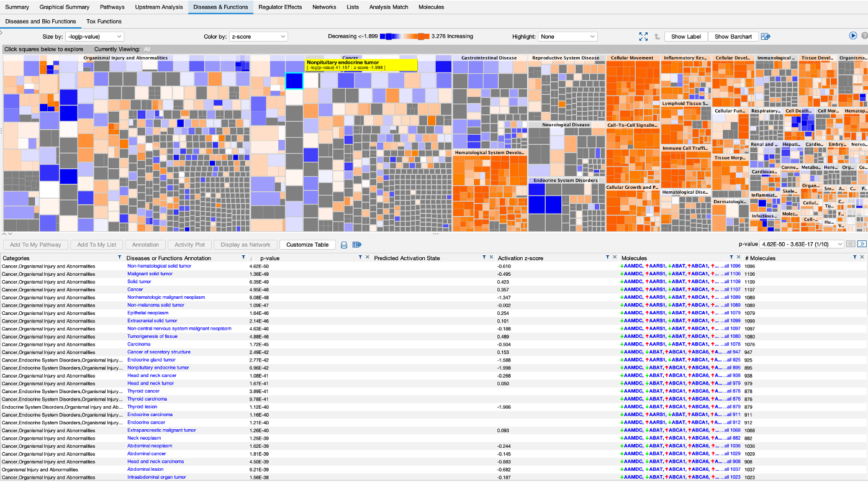Filter the Categories column
The height and width of the screenshot is (482, 868).
pos(119,257)
